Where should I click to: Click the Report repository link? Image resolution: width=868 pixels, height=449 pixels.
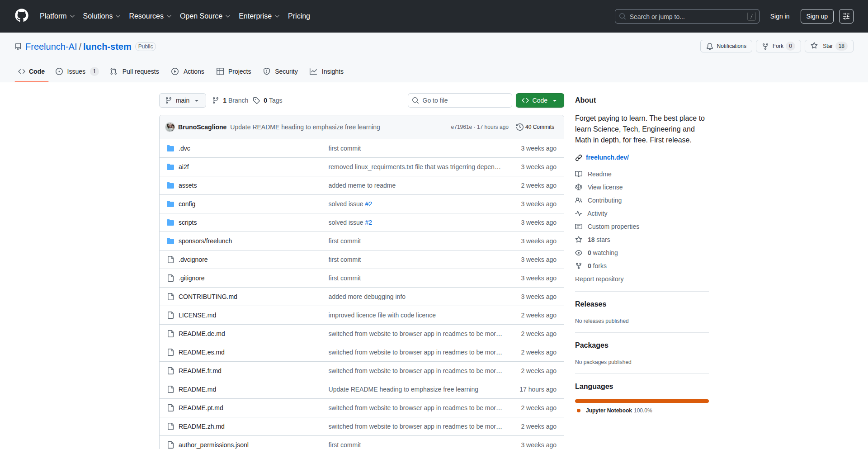click(x=599, y=279)
